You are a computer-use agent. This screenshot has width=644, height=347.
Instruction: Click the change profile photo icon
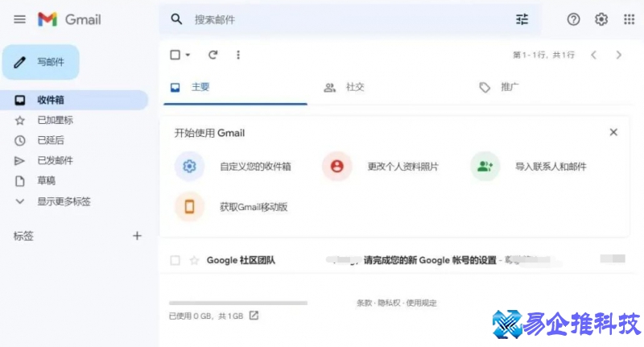tap(336, 167)
